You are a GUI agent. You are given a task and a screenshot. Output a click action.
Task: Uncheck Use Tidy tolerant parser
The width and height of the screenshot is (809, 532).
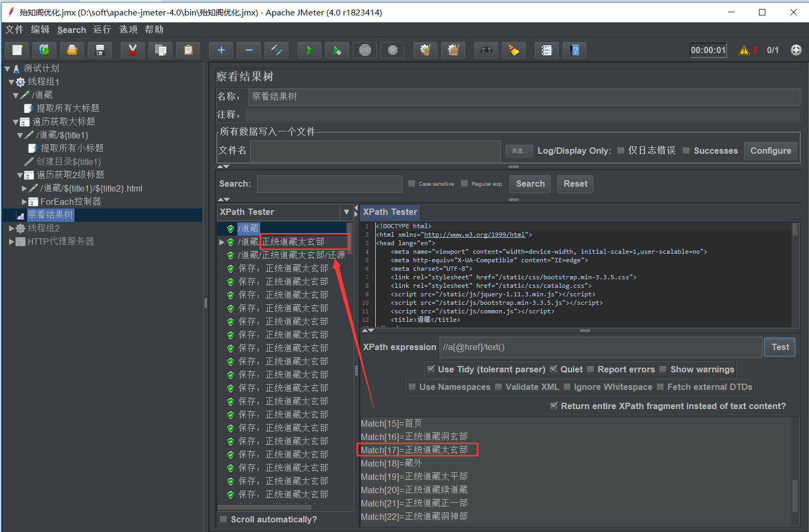(431, 369)
